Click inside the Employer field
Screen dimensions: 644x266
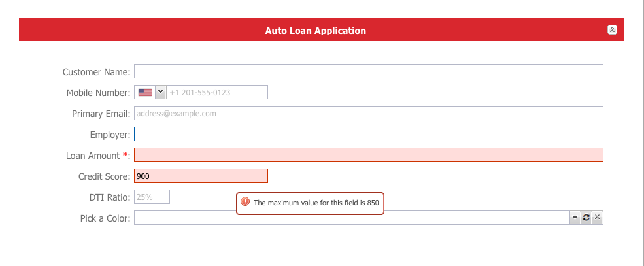(x=368, y=134)
